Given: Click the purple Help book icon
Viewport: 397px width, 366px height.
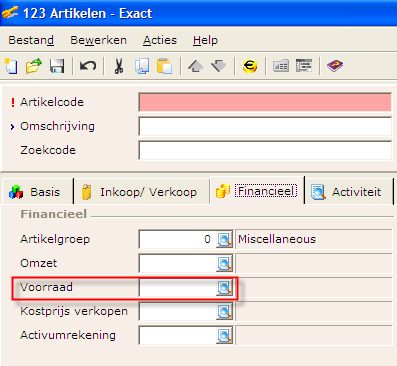Looking at the screenshot, I should point(335,66).
